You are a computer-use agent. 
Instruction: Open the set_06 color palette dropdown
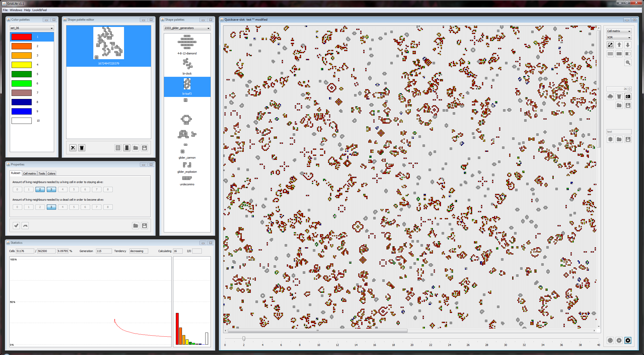(x=32, y=28)
